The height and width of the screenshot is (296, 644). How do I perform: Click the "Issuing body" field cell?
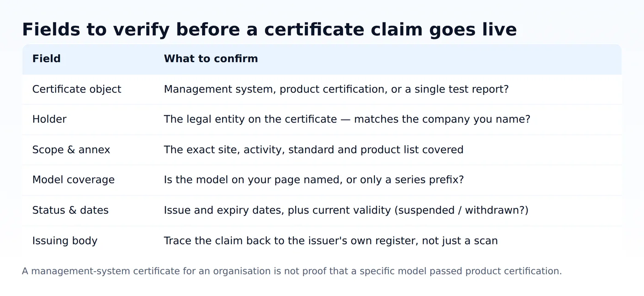[65, 240]
